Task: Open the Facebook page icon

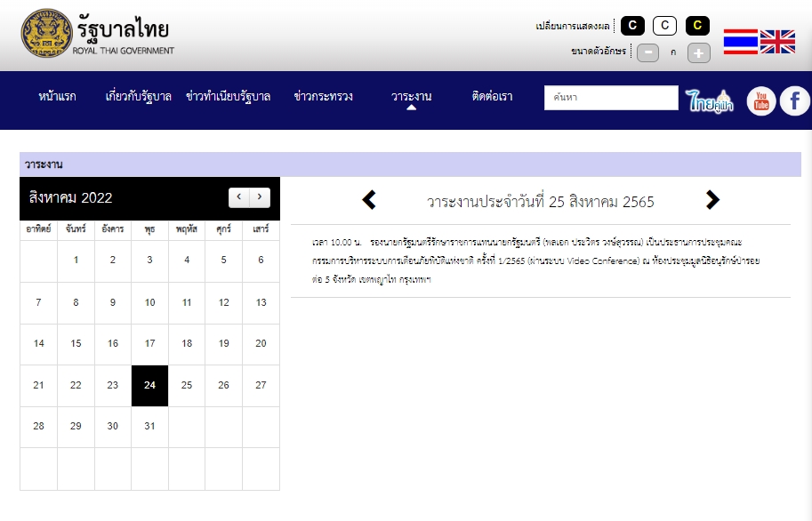Action: point(794,100)
